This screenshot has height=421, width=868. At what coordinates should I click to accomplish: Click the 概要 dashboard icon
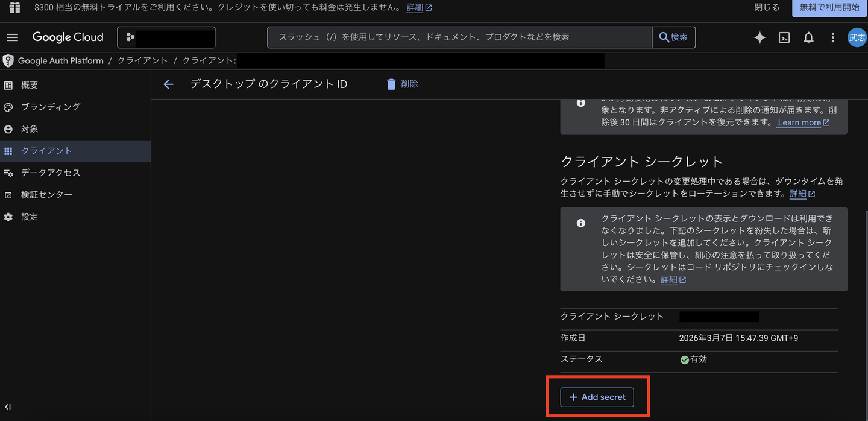coord(8,86)
